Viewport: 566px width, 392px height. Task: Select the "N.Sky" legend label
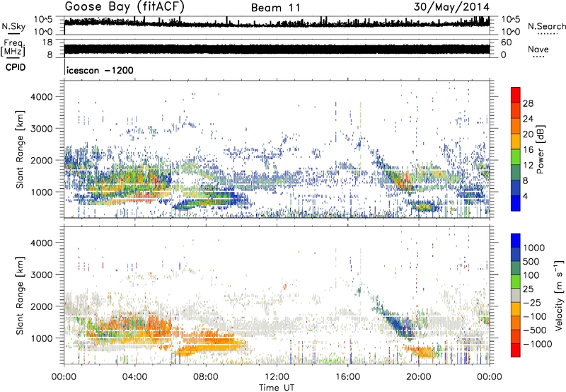tap(13, 26)
